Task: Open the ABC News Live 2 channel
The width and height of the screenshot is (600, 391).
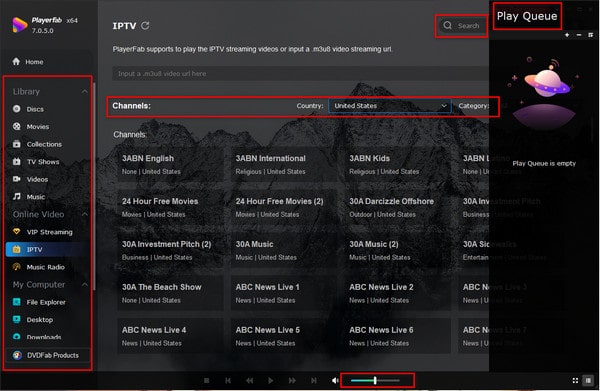Action: [x=397, y=293]
